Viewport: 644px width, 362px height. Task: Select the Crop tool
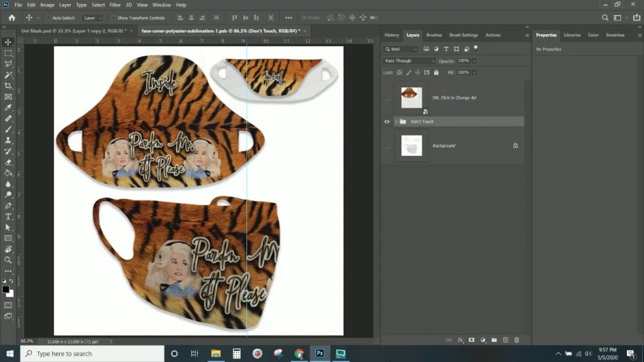[9, 85]
